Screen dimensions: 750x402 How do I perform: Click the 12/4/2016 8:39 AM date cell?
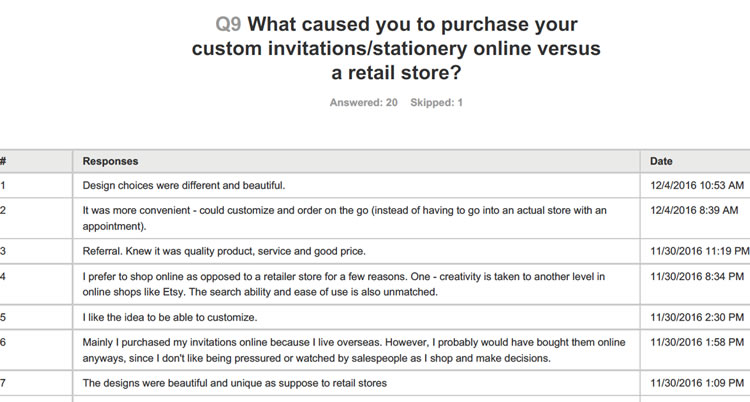tap(694, 210)
